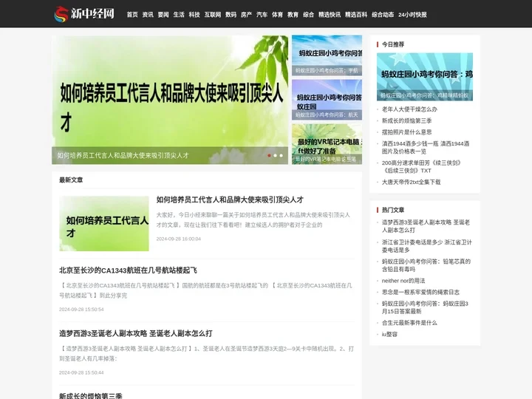Open 精选百科 in the nav bar
Image resolution: width=532 pixels, height=399 pixels.
[x=356, y=15]
